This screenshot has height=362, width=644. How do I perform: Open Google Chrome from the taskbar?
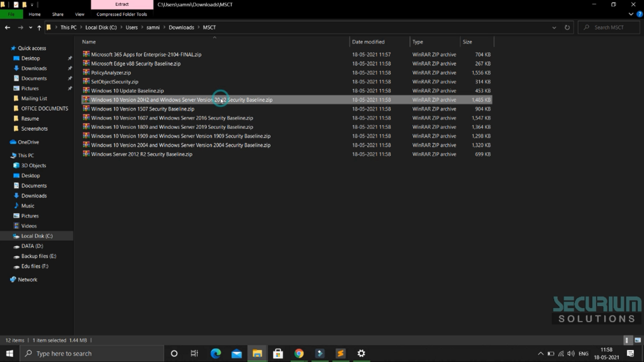pos(299,353)
